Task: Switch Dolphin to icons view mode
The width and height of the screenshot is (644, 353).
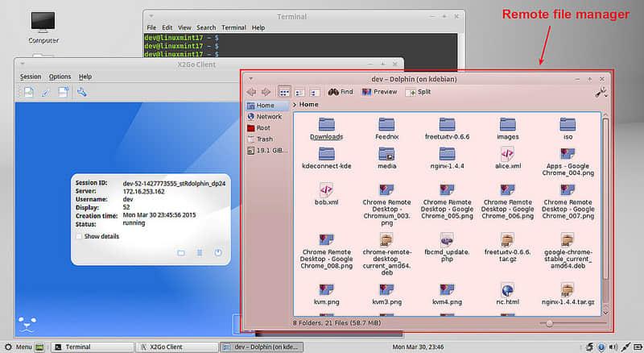Action: (x=284, y=92)
